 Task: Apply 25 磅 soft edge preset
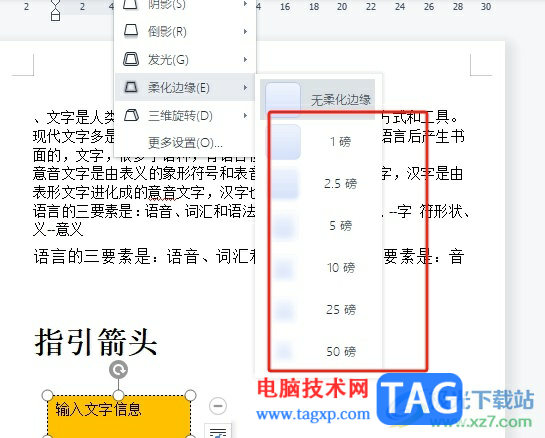[318, 309]
